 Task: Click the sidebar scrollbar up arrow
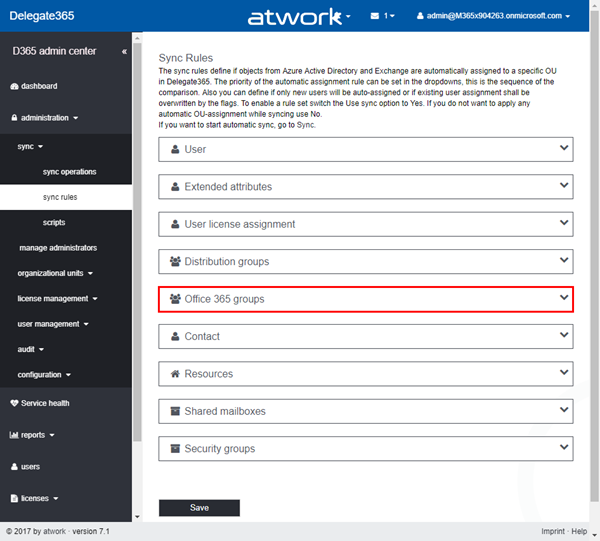click(137, 38)
